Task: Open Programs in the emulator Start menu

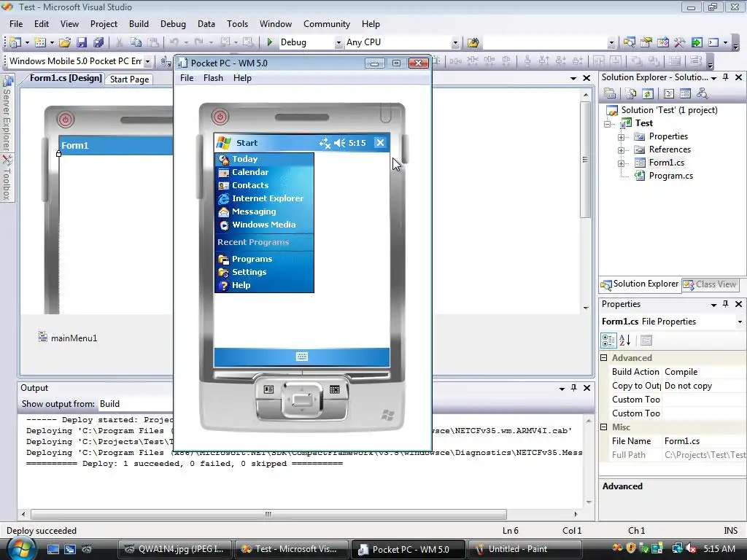Action: 264,259
